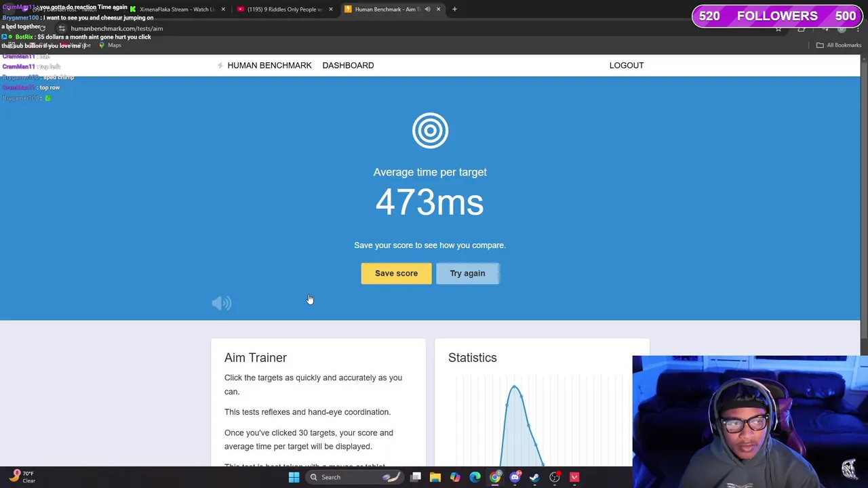This screenshot has height=488, width=868.
Task: Close the 9 Riddles YouTube tab
Action: pyautogui.click(x=330, y=9)
